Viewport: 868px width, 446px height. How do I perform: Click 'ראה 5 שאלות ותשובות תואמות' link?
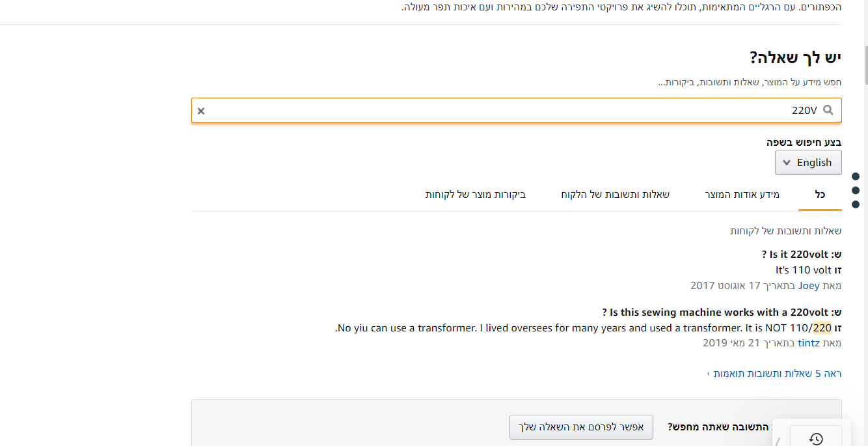coord(778,374)
